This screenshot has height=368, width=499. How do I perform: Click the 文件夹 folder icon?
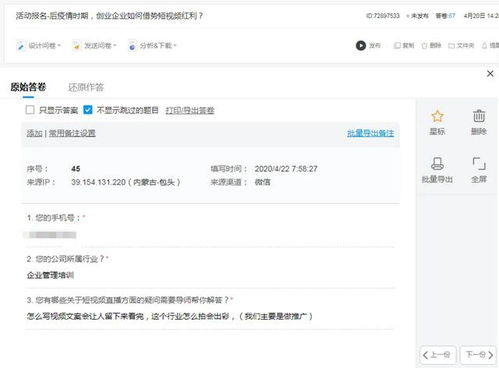point(451,46)
